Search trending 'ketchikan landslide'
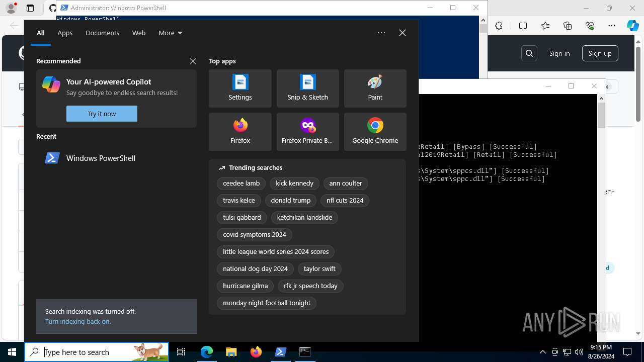Screen dimensions: 644x362 click(304, 218)
